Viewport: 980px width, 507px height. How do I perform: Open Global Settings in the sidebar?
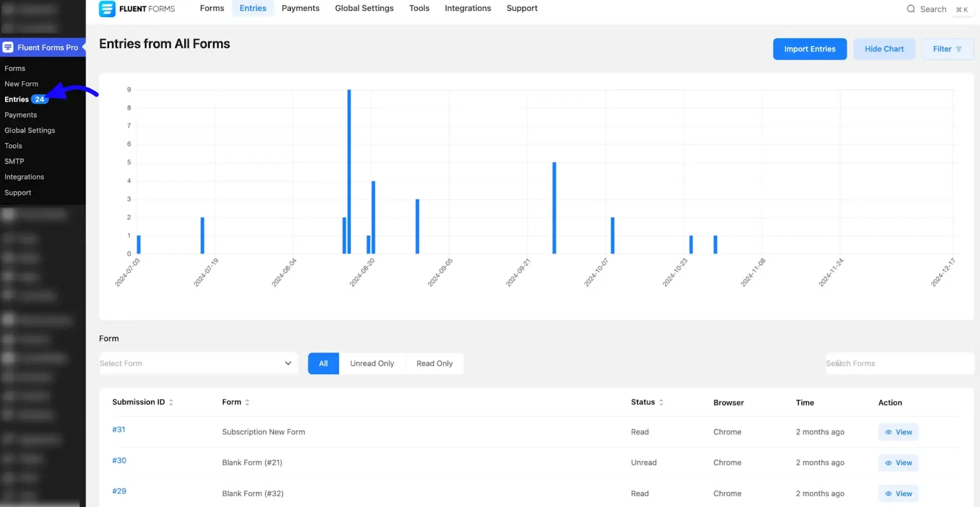tap(30, 131)
